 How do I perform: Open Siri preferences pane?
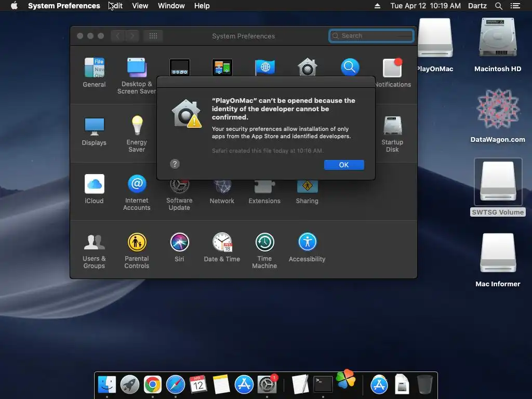(x=179, y=247)
